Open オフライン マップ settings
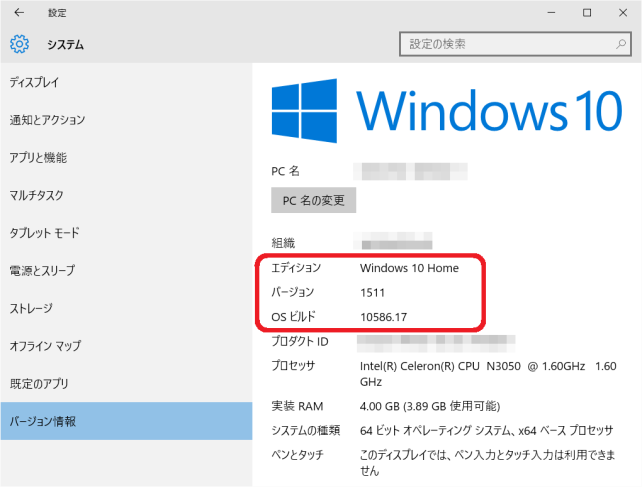The width and height of the screenshot is (642, 487). click(x=126, y=346)
